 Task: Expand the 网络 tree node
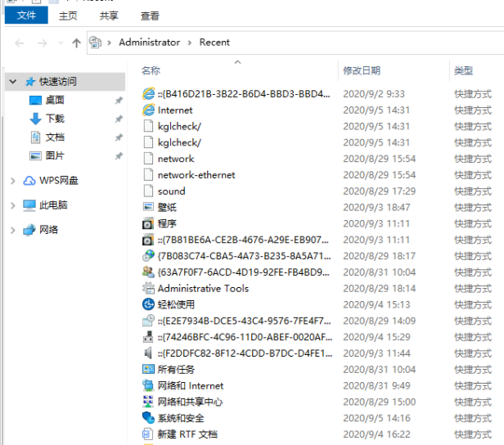point(13,230)
